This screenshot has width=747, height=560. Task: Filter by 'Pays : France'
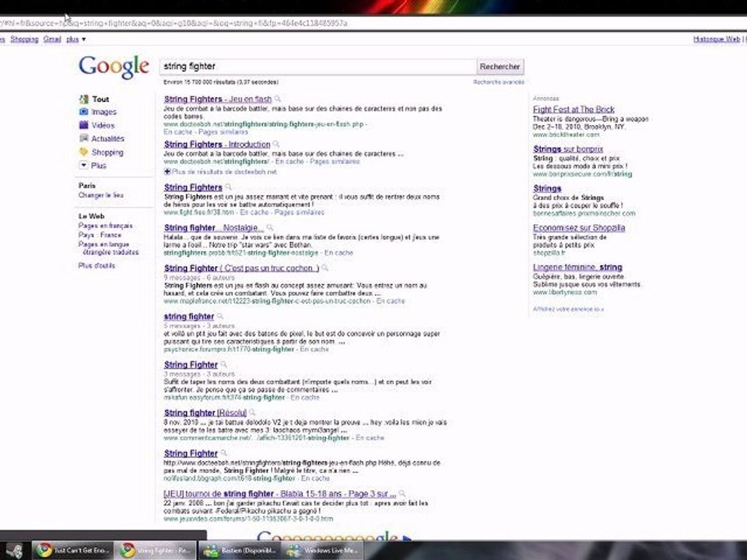100,235
